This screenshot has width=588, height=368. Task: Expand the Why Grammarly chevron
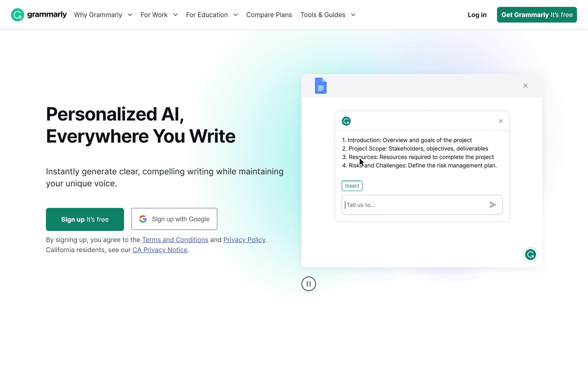130,15
